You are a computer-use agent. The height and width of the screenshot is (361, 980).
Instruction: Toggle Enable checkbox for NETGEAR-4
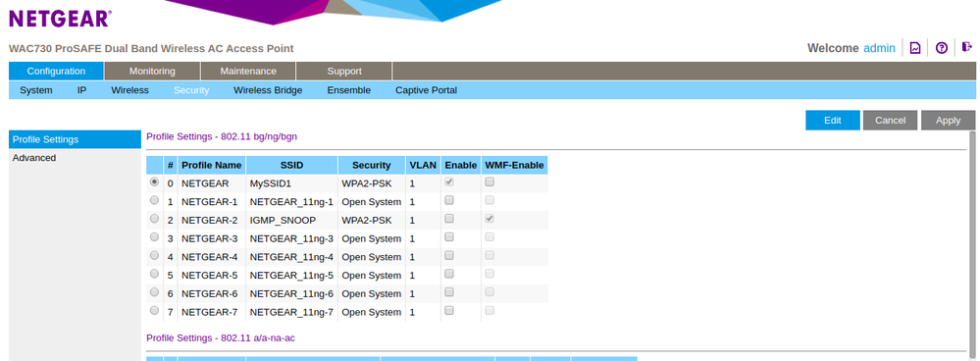[x=448, y=255]
